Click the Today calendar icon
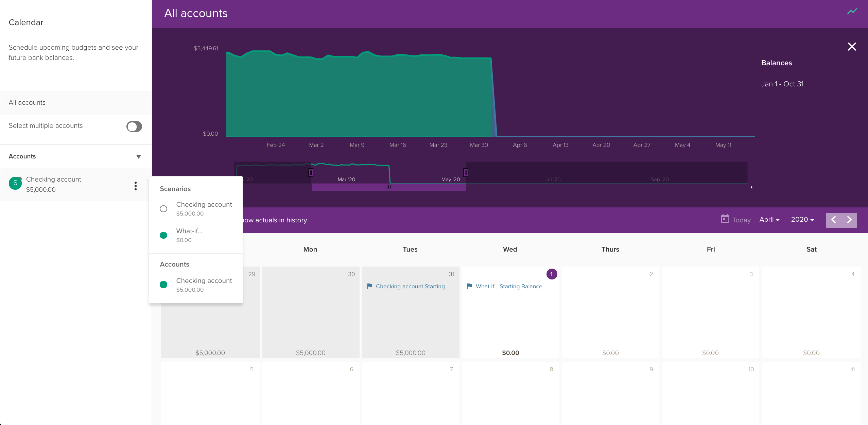This screenshot has width=868, height=425. tap(725, 219)
